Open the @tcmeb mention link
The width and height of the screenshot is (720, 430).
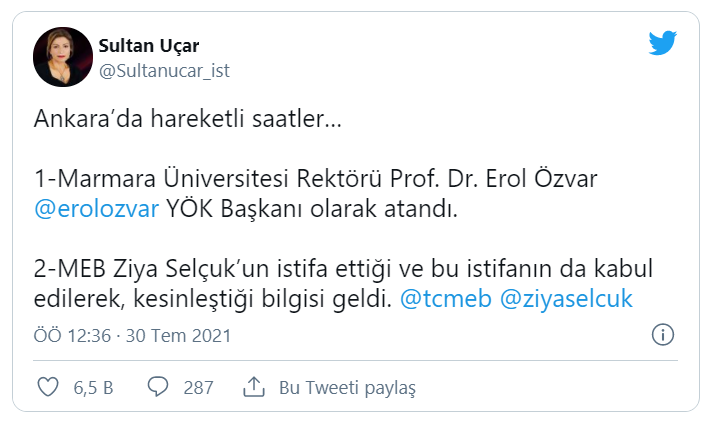[x=445, y=299]
